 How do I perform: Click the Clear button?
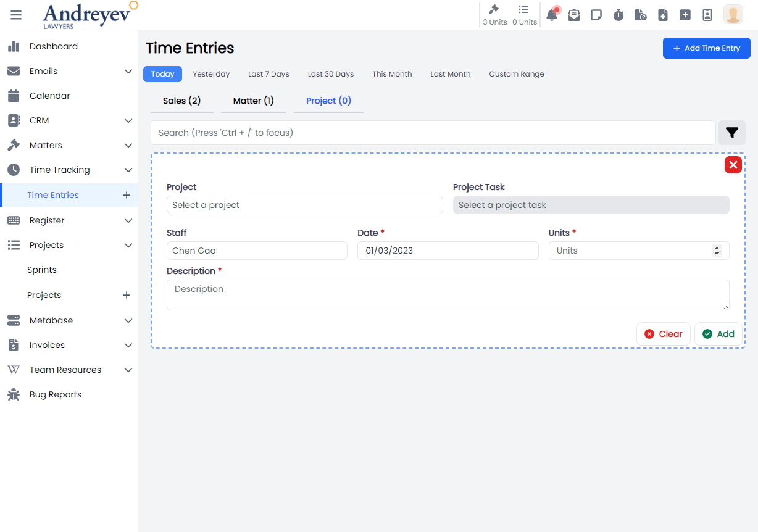tap(663, 334)
